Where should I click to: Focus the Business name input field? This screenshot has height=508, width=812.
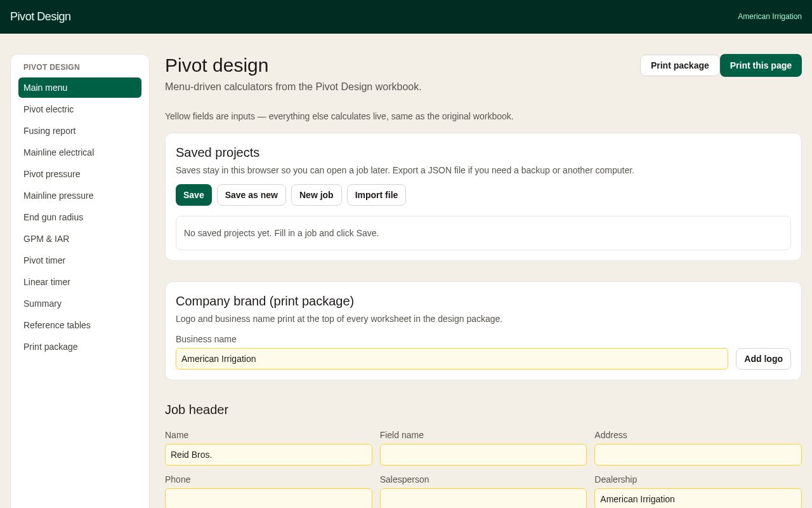[452, 359]
